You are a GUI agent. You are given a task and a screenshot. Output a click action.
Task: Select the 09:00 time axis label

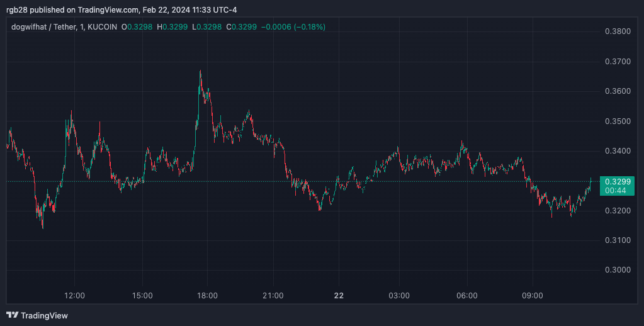[x=532, y=295]
